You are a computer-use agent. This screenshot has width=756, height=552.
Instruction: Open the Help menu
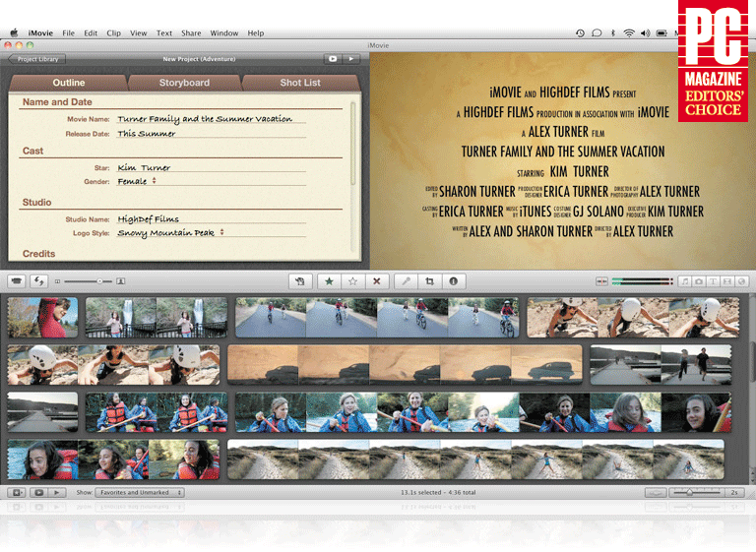256,33
